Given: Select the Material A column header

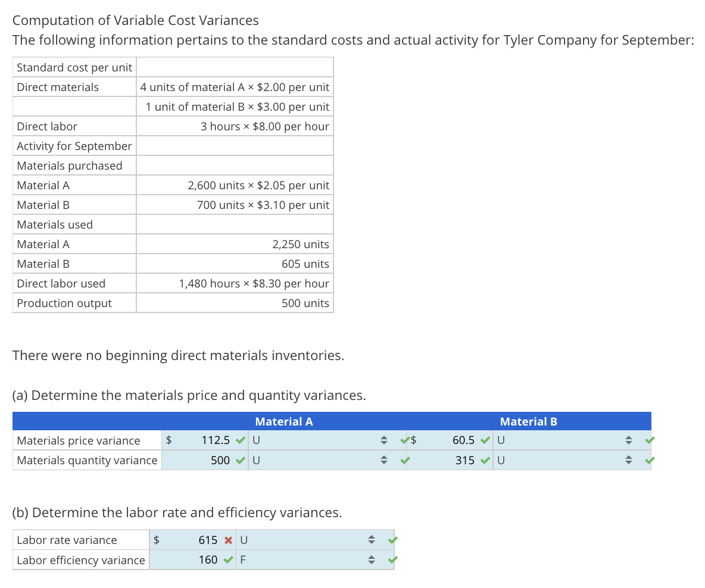Looking at the screenshot, I should click(284, 421).
